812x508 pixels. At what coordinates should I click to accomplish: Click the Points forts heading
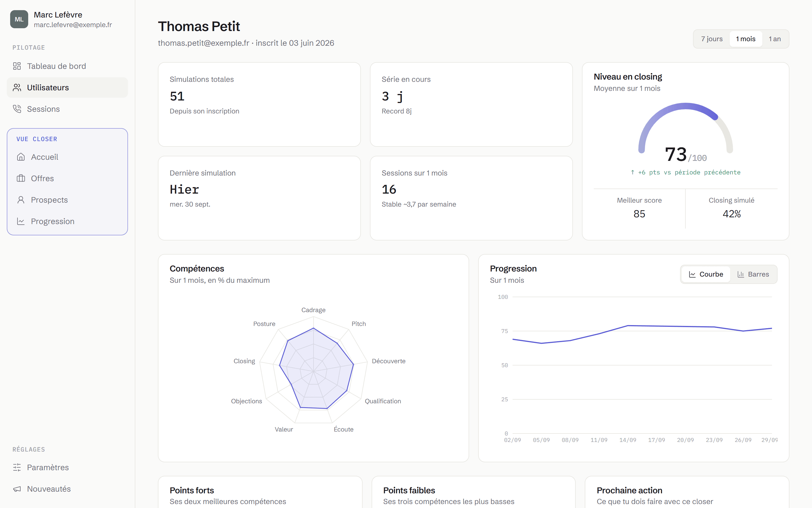click(192, 491)
